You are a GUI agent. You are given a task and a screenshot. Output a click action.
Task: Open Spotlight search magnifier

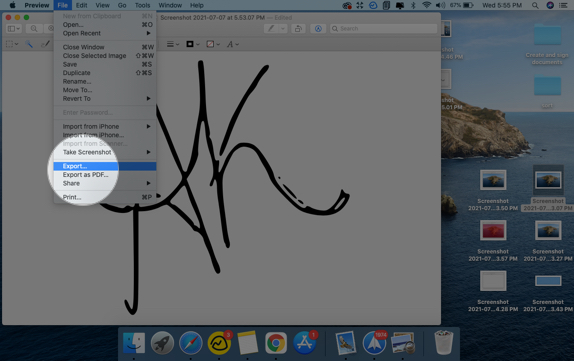[535, 5]
